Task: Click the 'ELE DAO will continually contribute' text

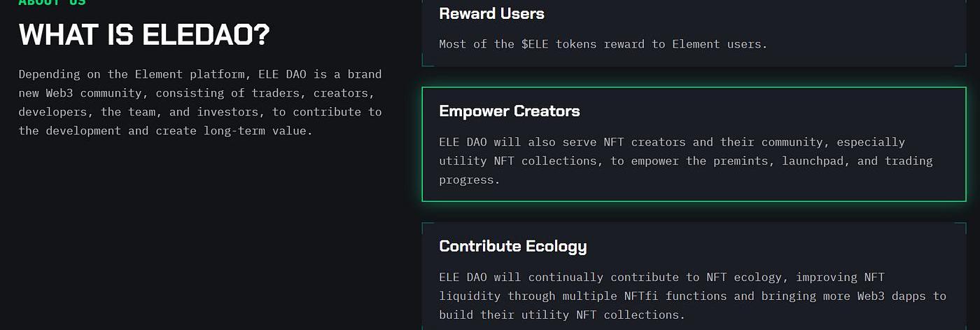Action: click(692, 296)
